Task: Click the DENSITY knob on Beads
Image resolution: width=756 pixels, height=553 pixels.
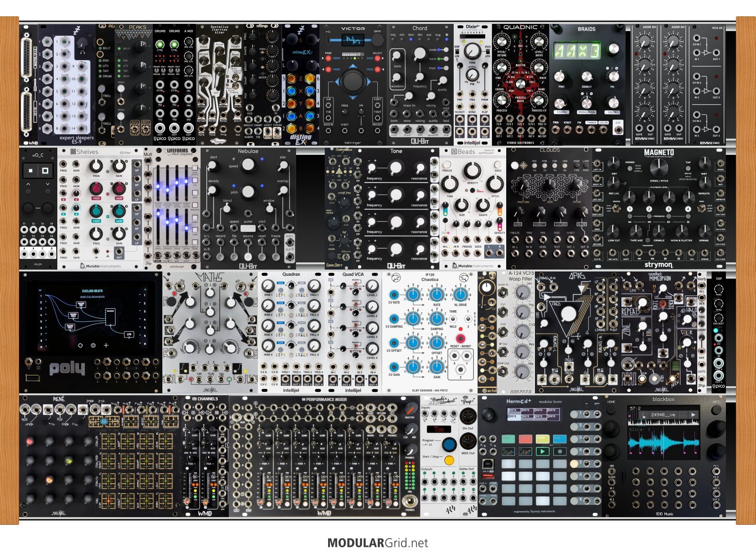Action: tap(472, 170)
